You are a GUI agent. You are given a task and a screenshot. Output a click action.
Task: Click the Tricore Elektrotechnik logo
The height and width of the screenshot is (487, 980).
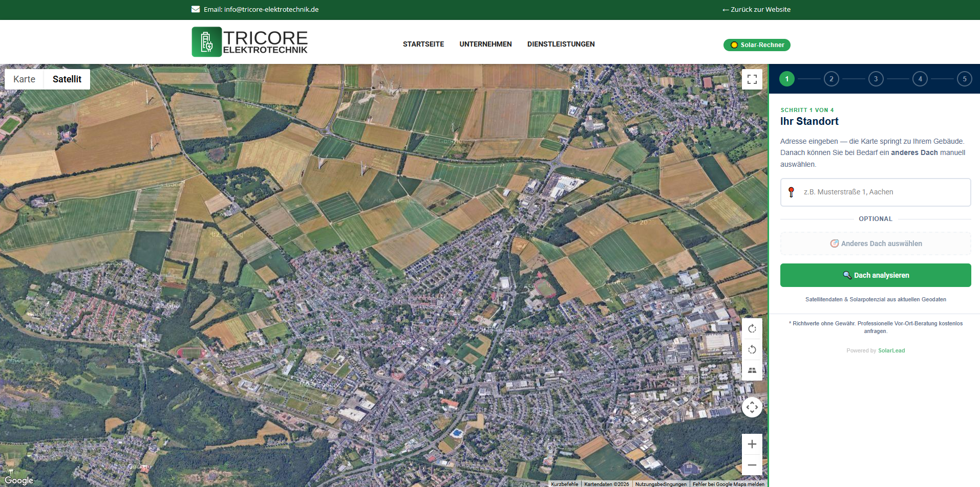pos(250,42)
